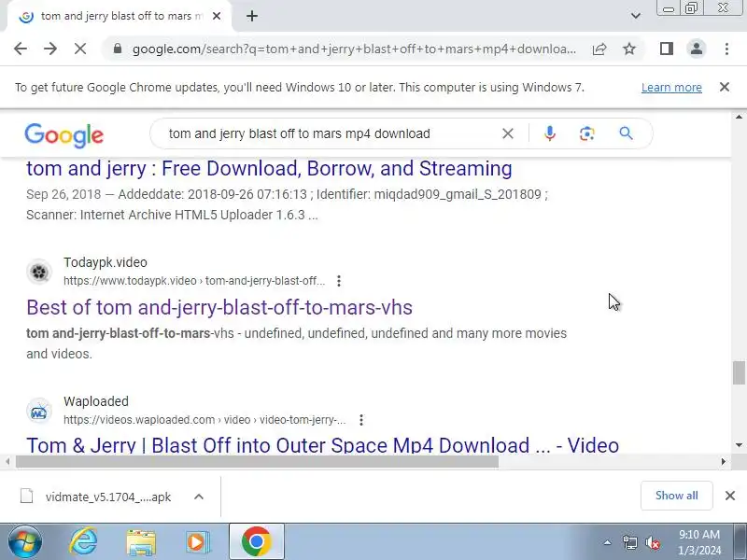Open Windows Explorer from taskbar

(x=141, y=542)
